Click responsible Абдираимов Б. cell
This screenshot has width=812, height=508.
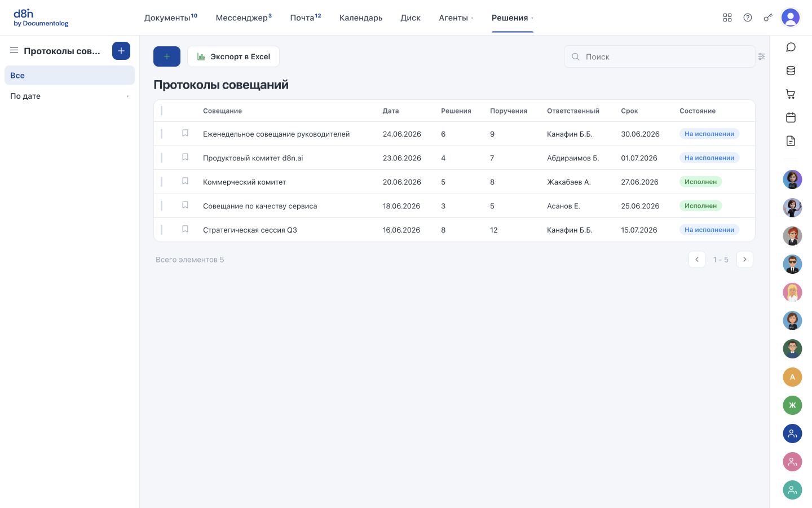tap(573, 158)
